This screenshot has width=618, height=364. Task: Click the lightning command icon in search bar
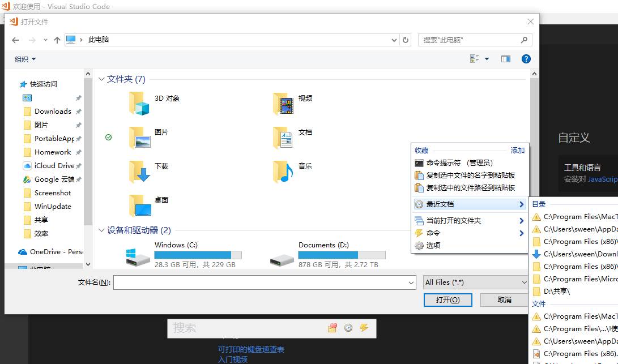pos(364,328)
